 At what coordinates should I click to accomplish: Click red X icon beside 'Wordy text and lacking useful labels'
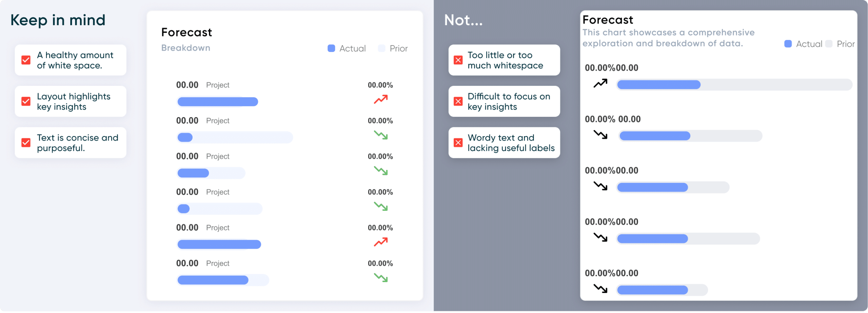coord(458,143)
